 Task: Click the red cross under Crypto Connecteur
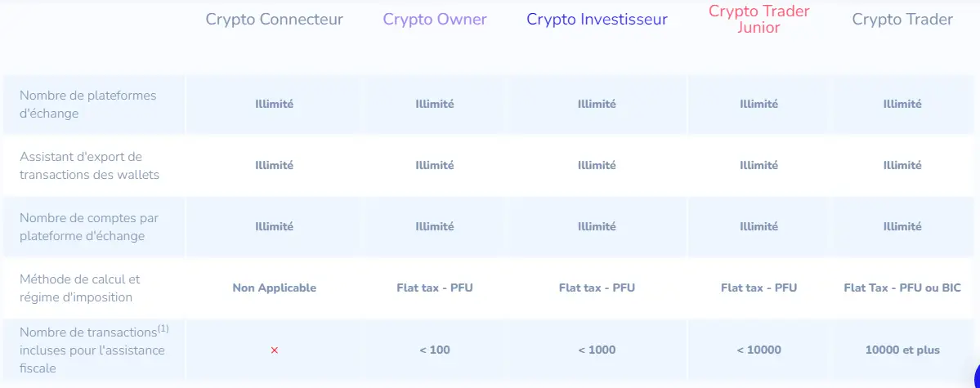coord(275,350)
